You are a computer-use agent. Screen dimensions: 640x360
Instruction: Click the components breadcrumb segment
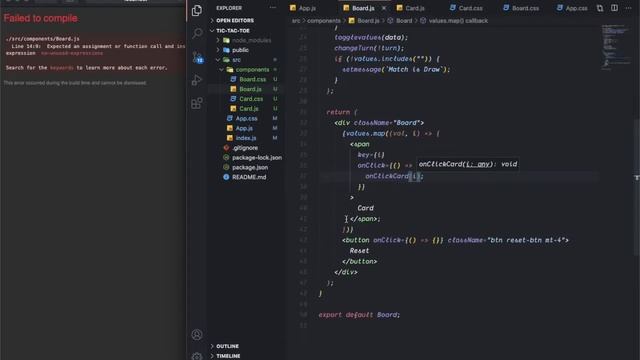click(324, 21)
